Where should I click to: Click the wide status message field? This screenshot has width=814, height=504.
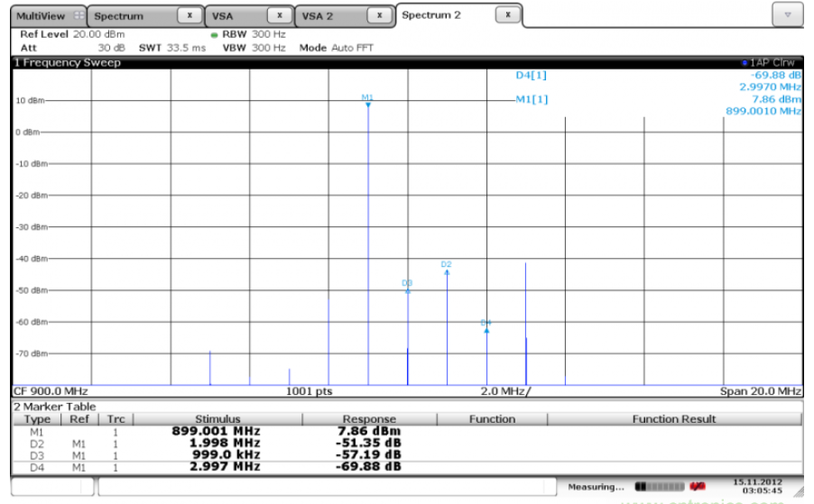click(x=327, y=487)
